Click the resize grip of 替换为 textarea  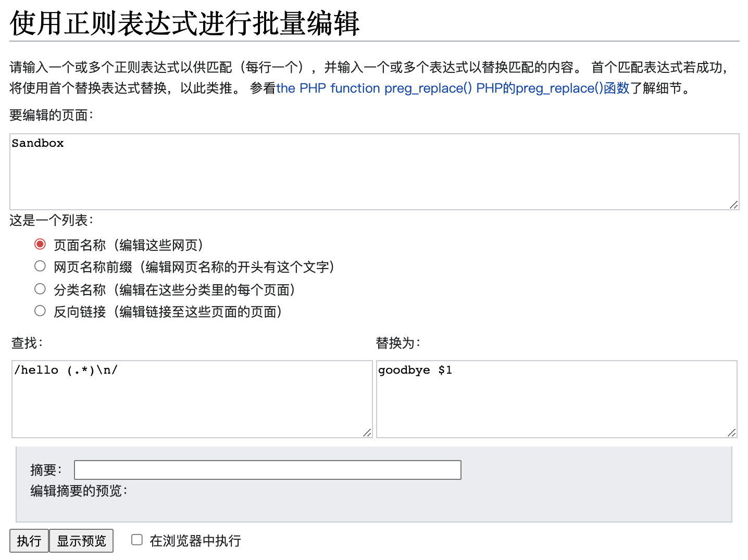coord(732,432)
